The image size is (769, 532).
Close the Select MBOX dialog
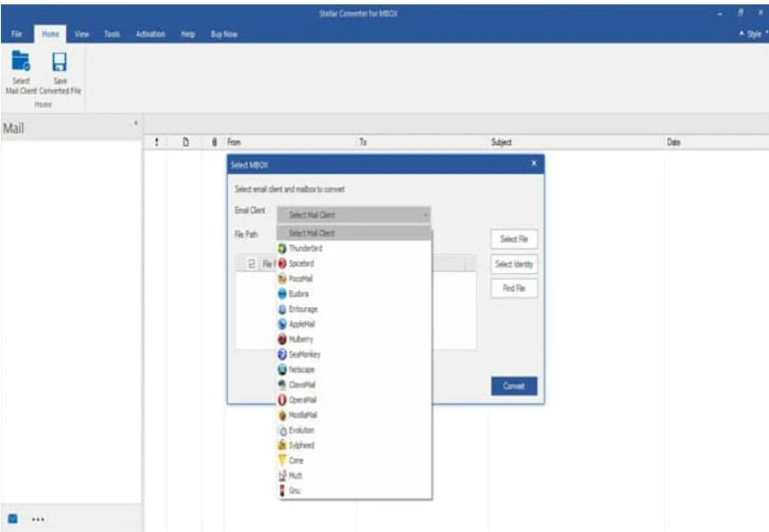pos(534,163)
